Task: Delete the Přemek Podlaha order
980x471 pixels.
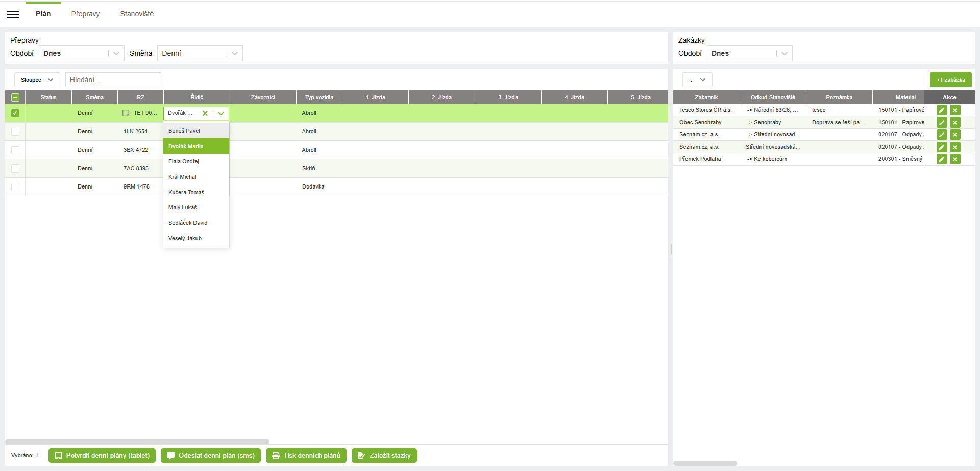Action: click(x=955, y=159)
